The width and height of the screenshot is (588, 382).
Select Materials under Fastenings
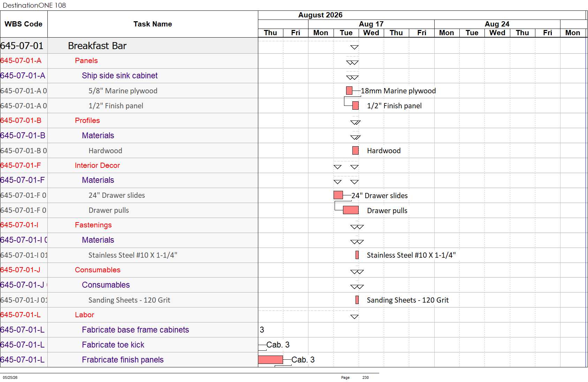(x=98, y=240)
